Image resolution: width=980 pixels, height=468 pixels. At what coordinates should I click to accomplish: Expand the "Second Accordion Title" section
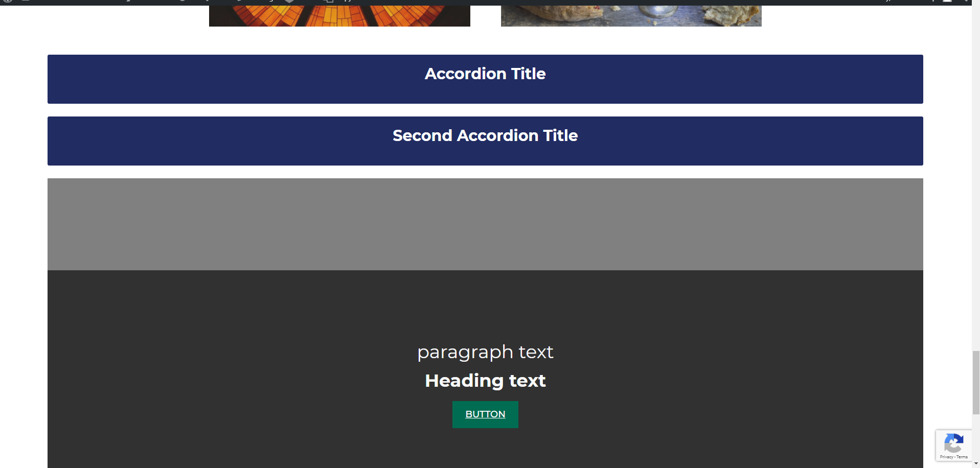(x=485, y=136)
